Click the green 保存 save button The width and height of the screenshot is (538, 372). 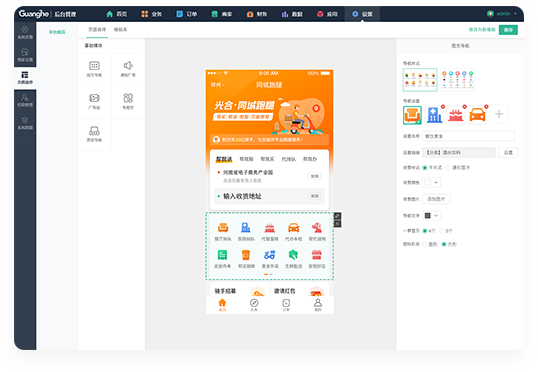click(508, 30)
